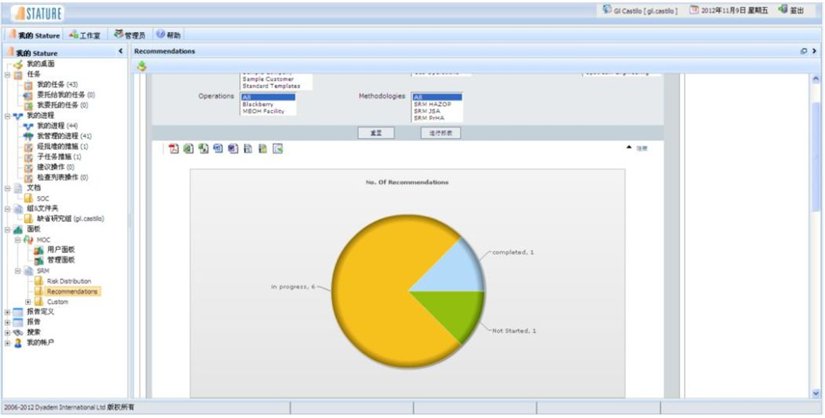The image size is (825, 418).
Task: Select Recommendations tree item
Action: [72, 291]
